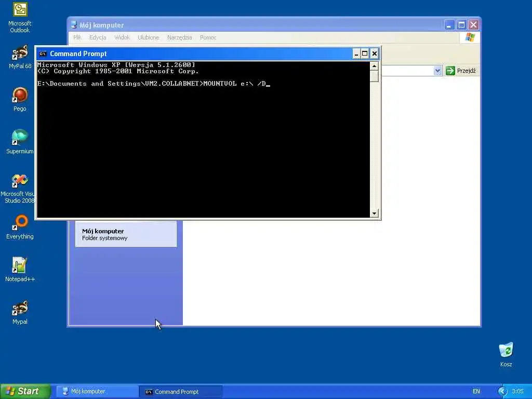The height and width of the screenshot is (399, 532).
Task: Click the Command Prompt scrollbar down arrow
Action: tap(374, 213)
